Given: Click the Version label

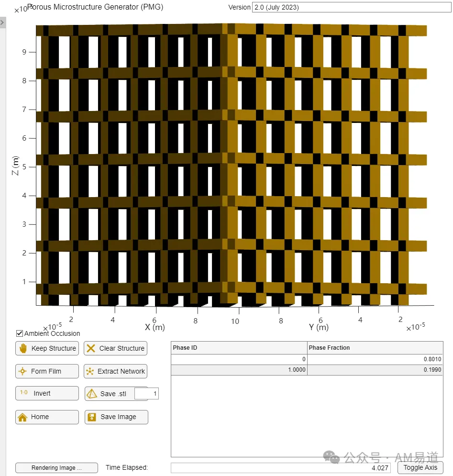Looking at the screenshot, I should (x=239, y=7).
